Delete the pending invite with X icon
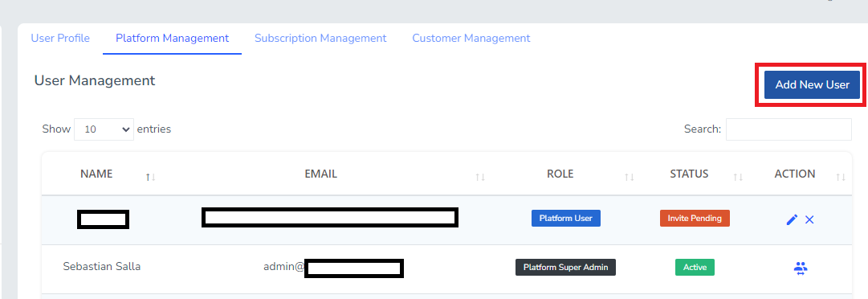 809,219
